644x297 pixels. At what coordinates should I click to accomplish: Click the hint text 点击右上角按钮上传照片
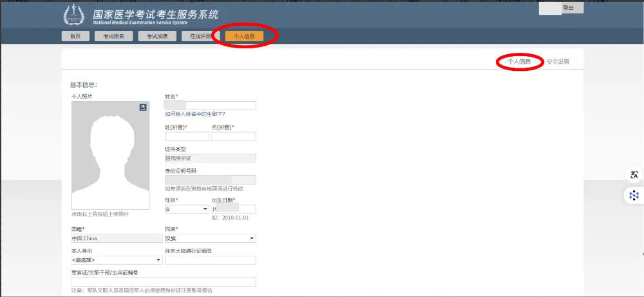pos(100,214)
